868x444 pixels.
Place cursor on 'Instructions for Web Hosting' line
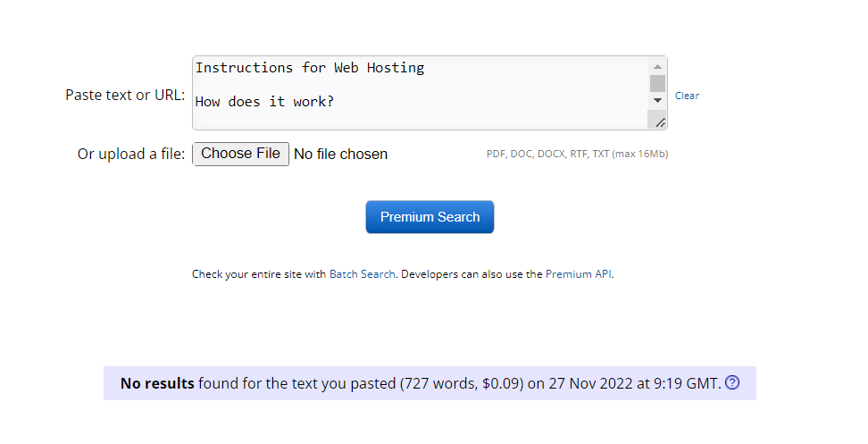click(310, 68)
